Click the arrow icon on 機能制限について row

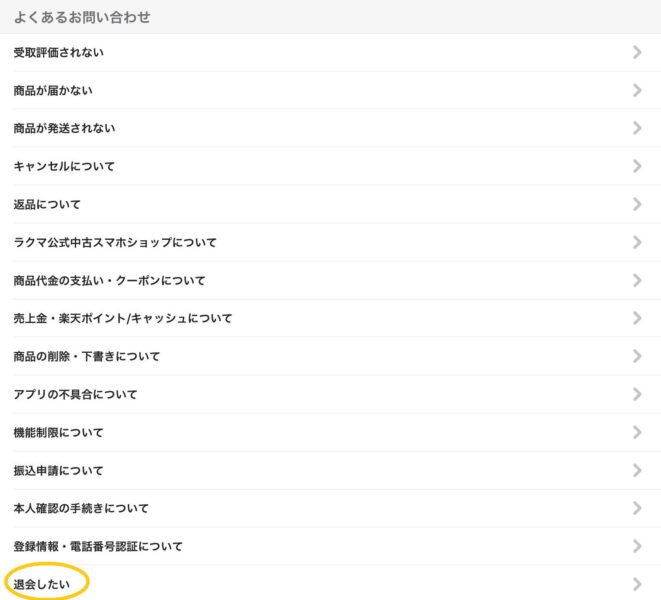[637, 432]
